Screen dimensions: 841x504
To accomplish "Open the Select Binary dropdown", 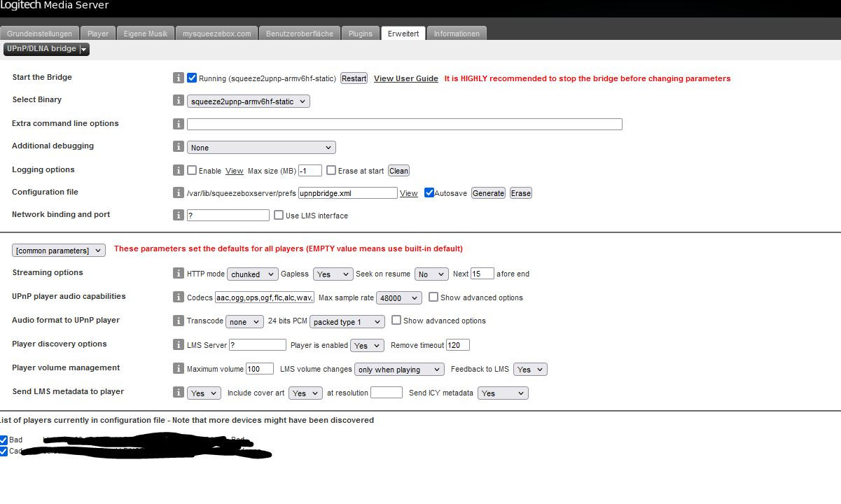I will click(249, 101).
